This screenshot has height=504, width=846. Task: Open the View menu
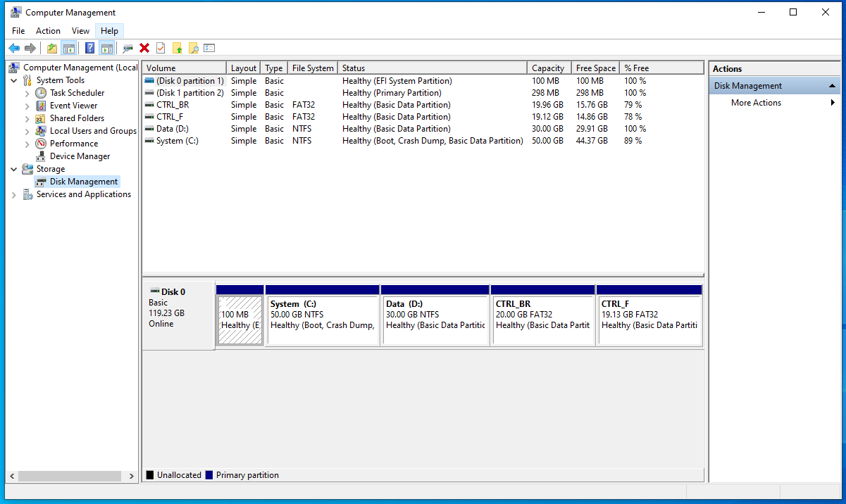click(80, 31)
